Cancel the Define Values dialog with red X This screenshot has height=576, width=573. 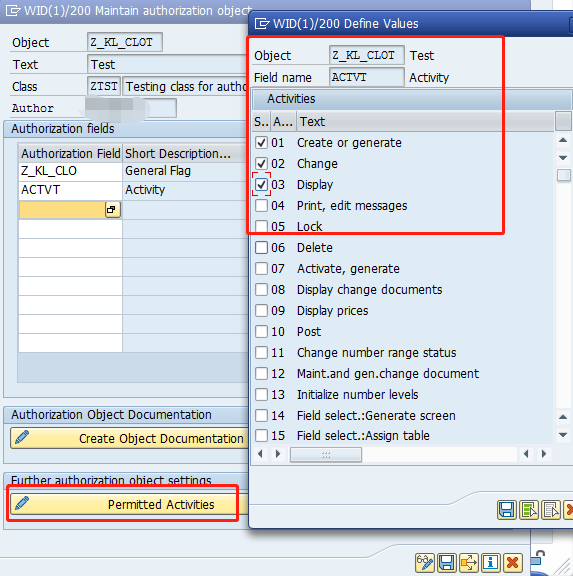[569, 510]
